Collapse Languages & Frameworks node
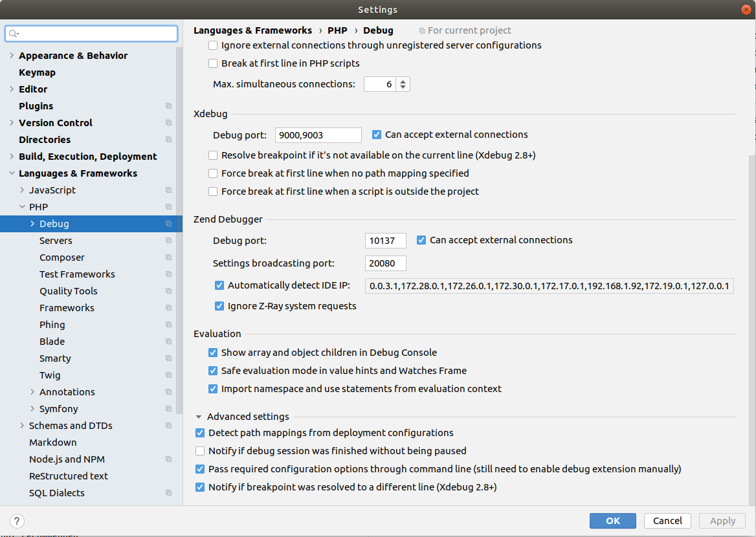This screenshot has width=756, height=537. point(12,173)
